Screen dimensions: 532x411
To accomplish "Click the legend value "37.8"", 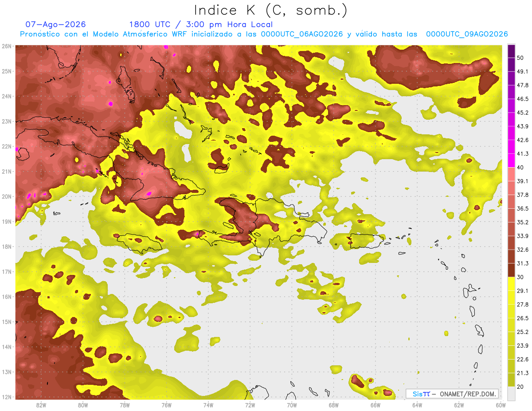I will (x=523, y=195).
